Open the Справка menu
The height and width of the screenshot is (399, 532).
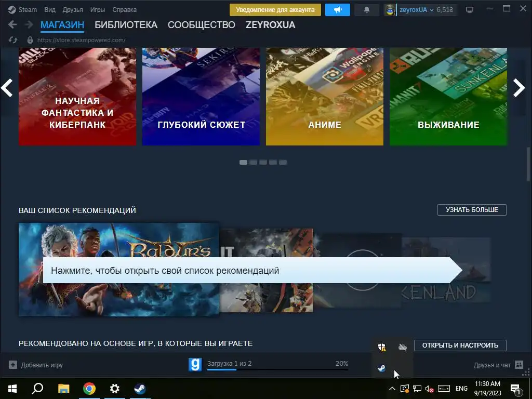(x=125, y=10)
